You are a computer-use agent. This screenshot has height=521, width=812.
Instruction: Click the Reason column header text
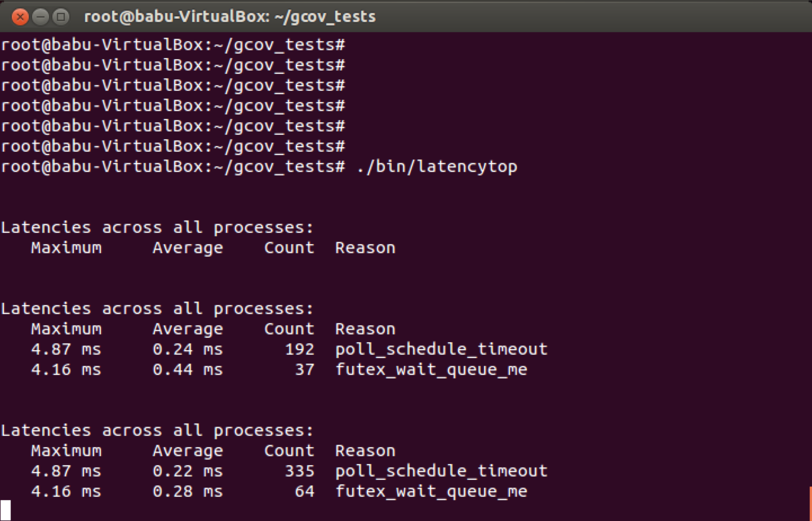click(x=365, y=248)
